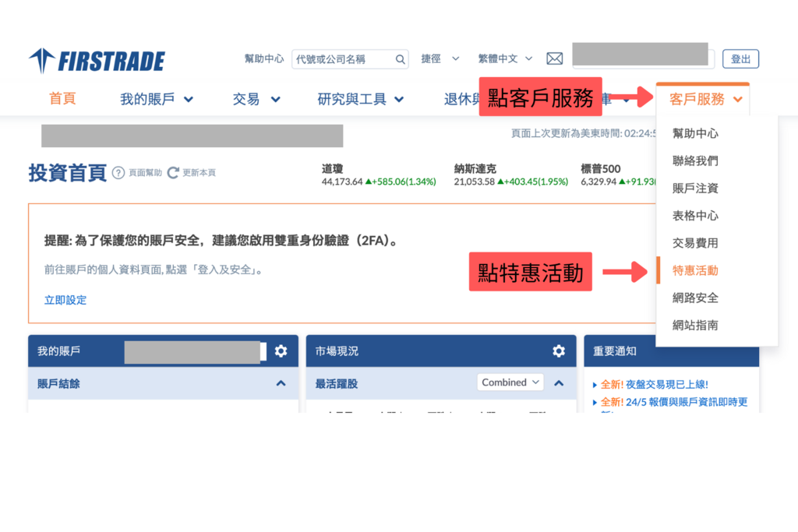
Task: Open the 市場現況 panel settings gear
Action: coord(559,351)
